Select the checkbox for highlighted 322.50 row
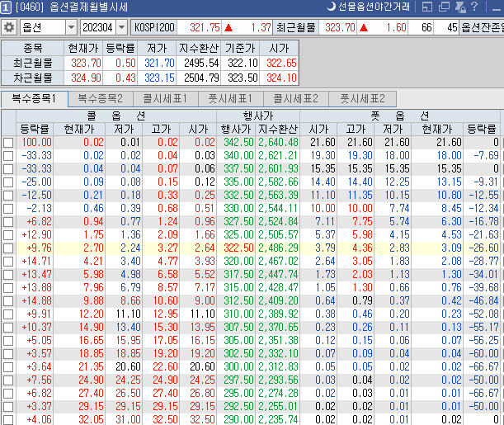 coord(8,248)
